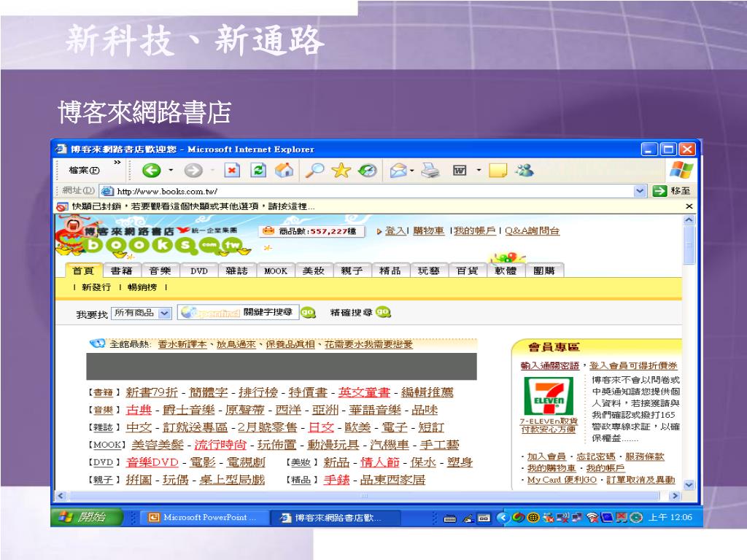747x560 pixels.
Task: Select the DVD tab
Action: (x=198, y=271)
